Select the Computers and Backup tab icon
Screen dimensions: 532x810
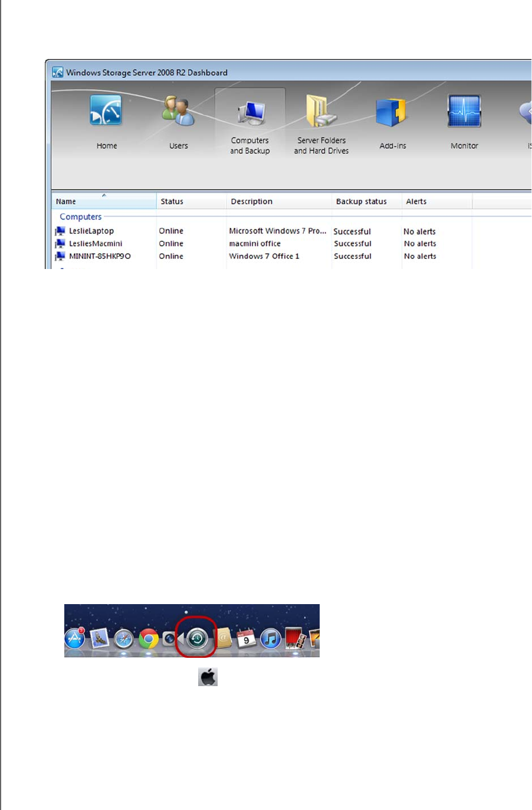(251, 112)
